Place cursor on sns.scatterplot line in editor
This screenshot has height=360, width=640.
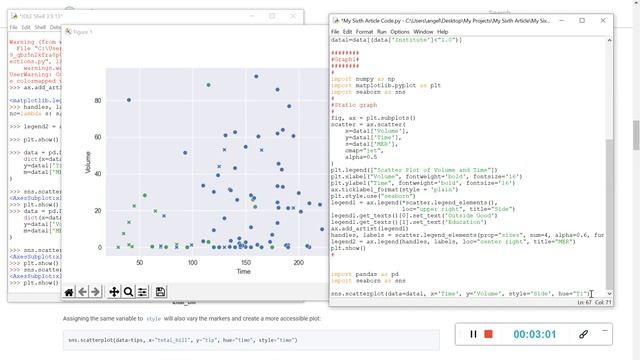click(460, 293)
